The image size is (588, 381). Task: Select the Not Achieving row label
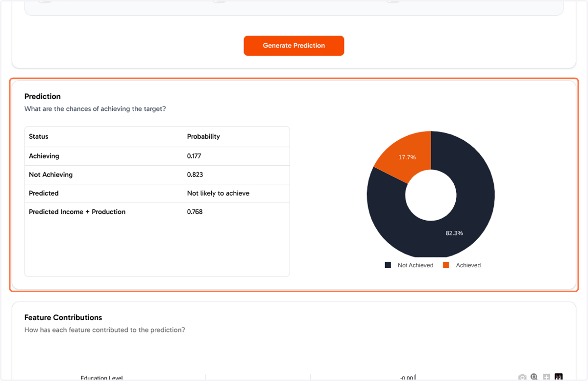point(50,175)
